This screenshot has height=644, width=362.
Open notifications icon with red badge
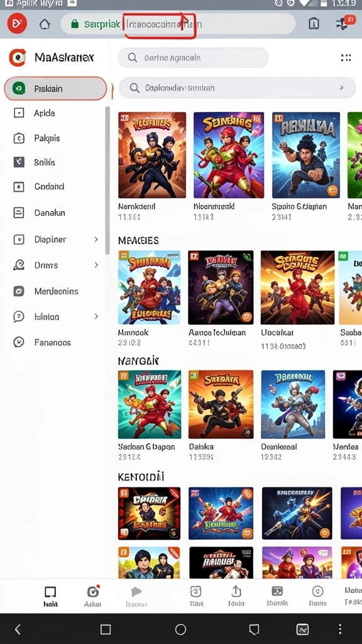coord(345,23)
